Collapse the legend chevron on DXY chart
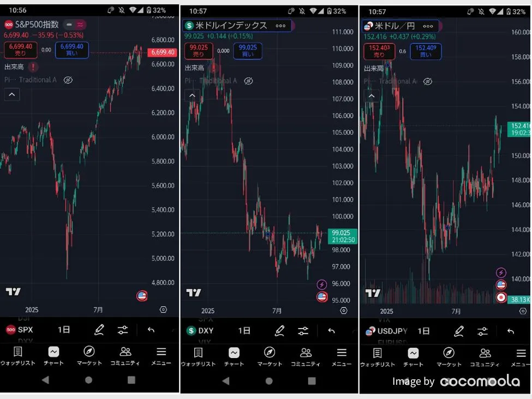 pyautogui.click(x=192, y=96)
